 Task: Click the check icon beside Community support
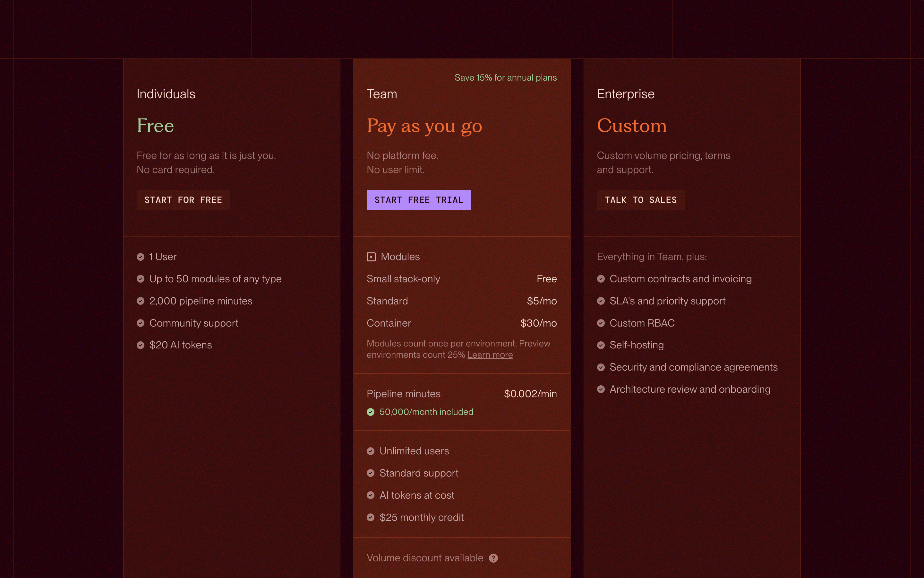141,323
